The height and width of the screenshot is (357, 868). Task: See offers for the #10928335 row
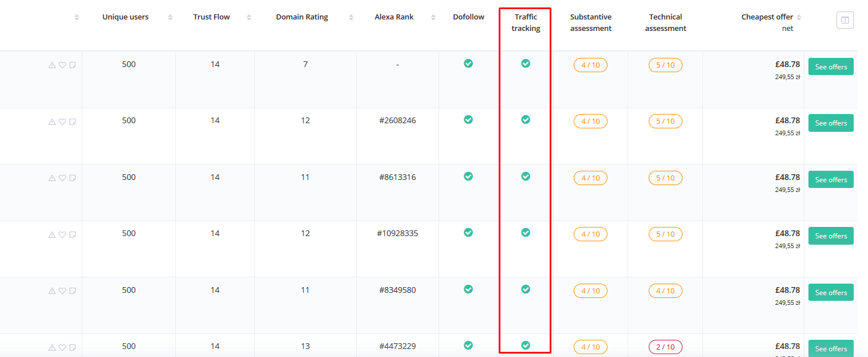830,236
